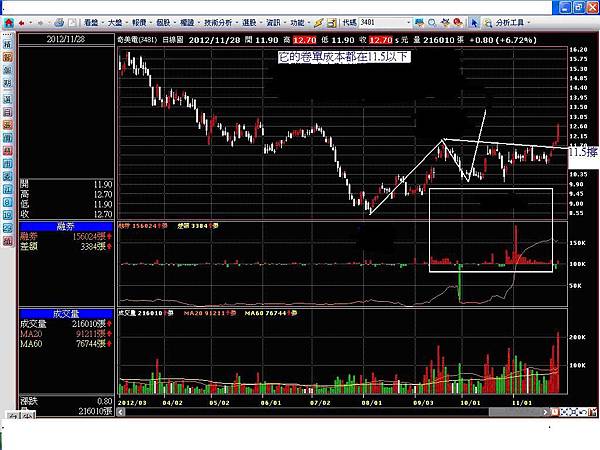Click the 成交量 indicator panel header
Image resolution: width=600 pixels, height=450 pixels.
[66, 314]
